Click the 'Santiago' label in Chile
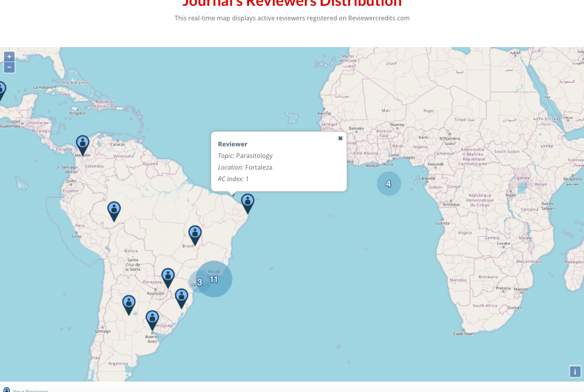 click(102, 331)
